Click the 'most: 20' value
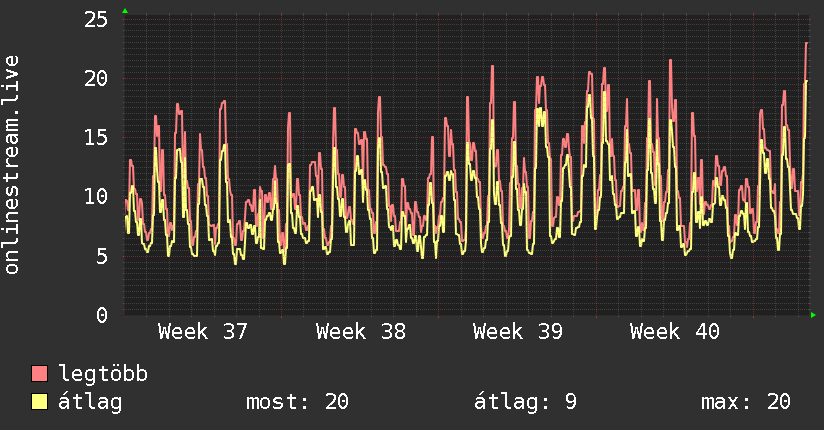The image size is (824, 430). [x=297, y=402]
